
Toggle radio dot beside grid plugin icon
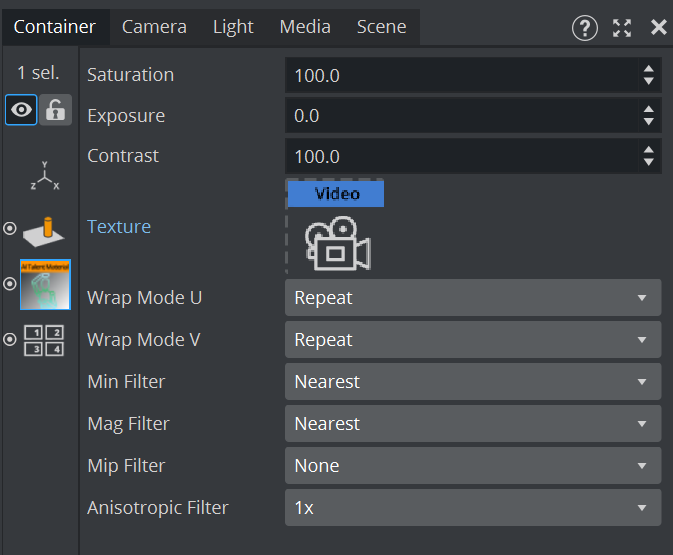pyautogui.click(x=10, y=340)
